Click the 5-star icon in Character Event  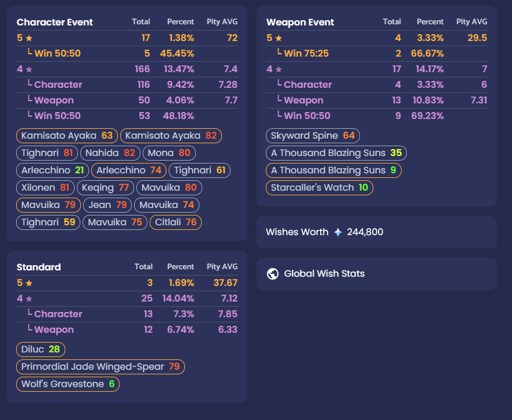(29, 38)
